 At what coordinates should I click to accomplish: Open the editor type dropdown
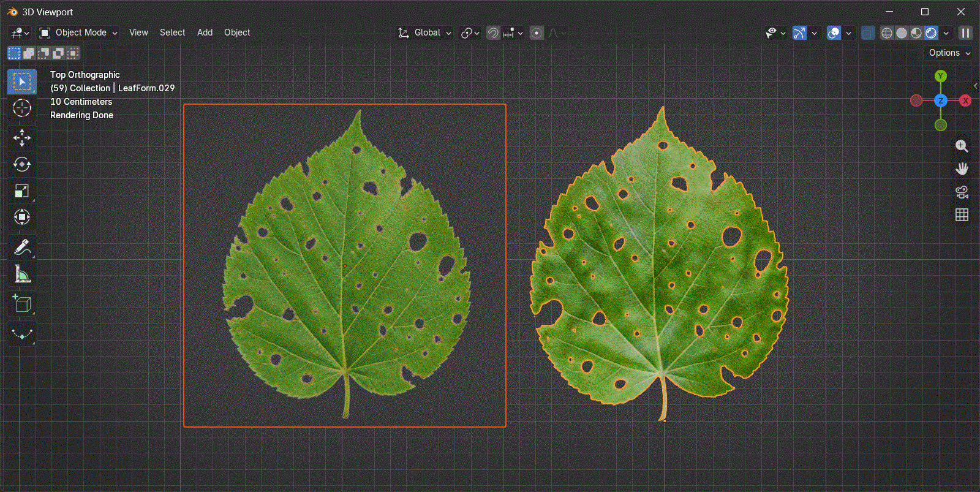pyautogui.click(x=20, y=33)
